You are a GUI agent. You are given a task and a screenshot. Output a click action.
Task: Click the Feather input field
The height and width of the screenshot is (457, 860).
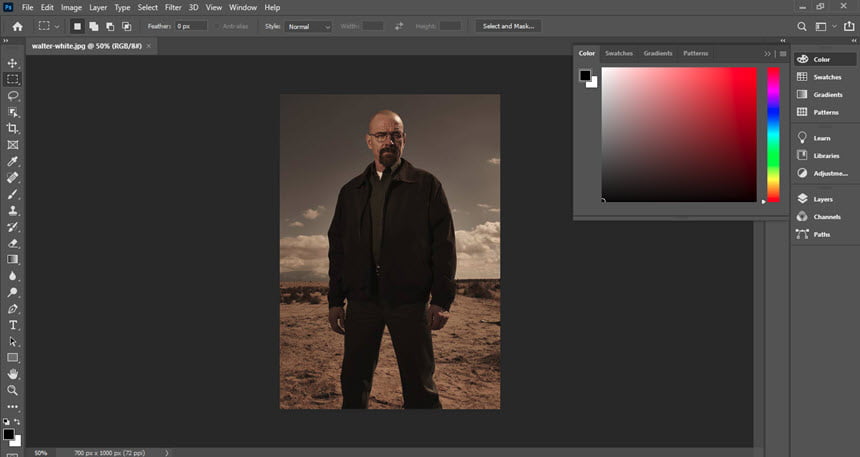191,26
